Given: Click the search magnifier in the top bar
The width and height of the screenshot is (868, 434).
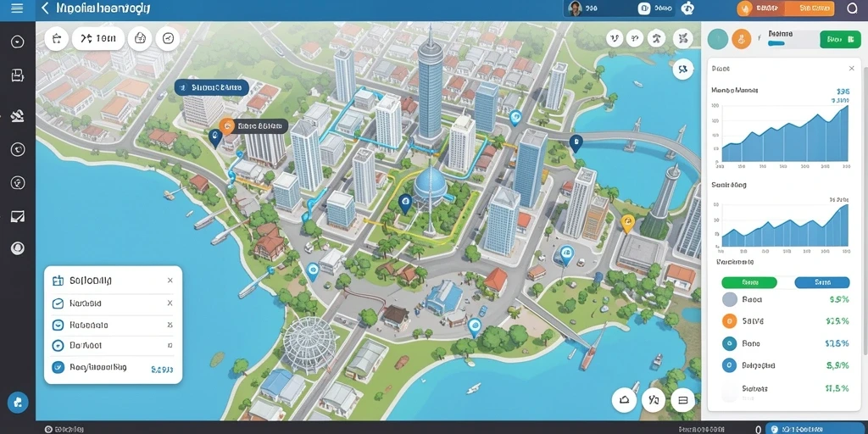Looking at the screenshot, I should [853, 8].
